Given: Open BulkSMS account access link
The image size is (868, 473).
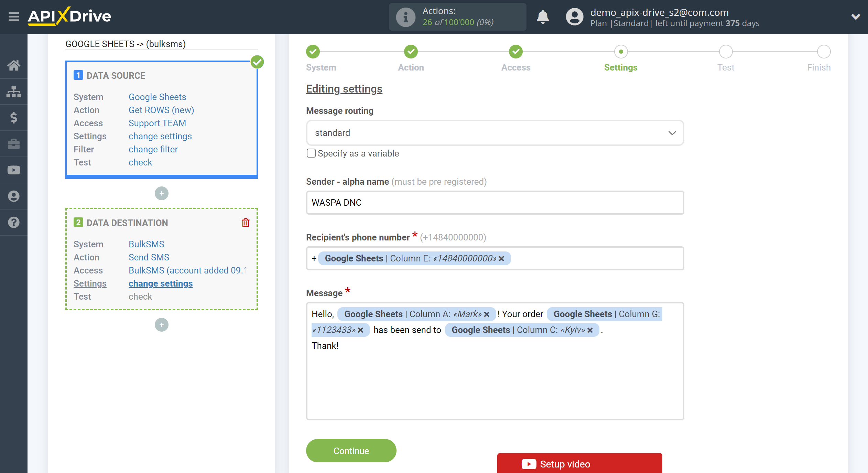Looking at the screenshot, I should click(187, 270).
